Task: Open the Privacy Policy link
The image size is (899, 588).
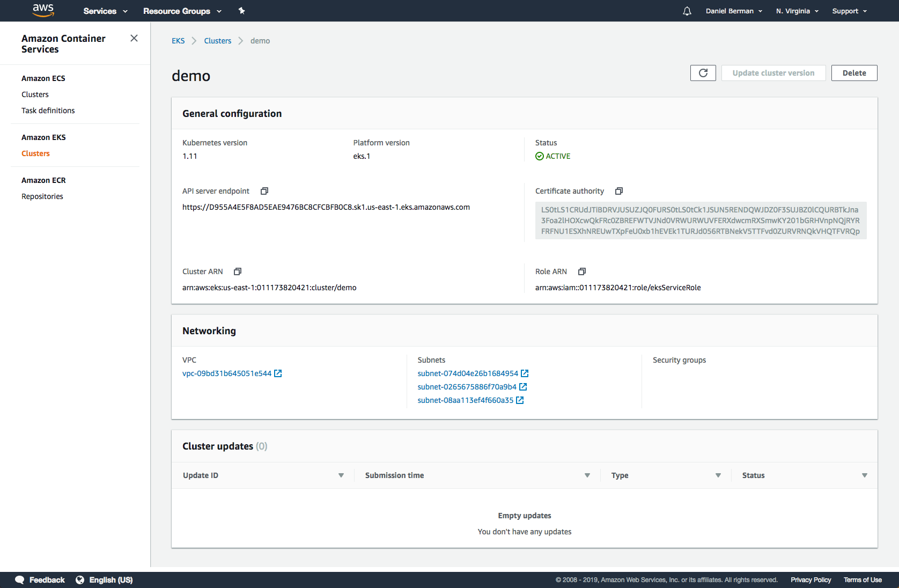Action: coord(810,580)
